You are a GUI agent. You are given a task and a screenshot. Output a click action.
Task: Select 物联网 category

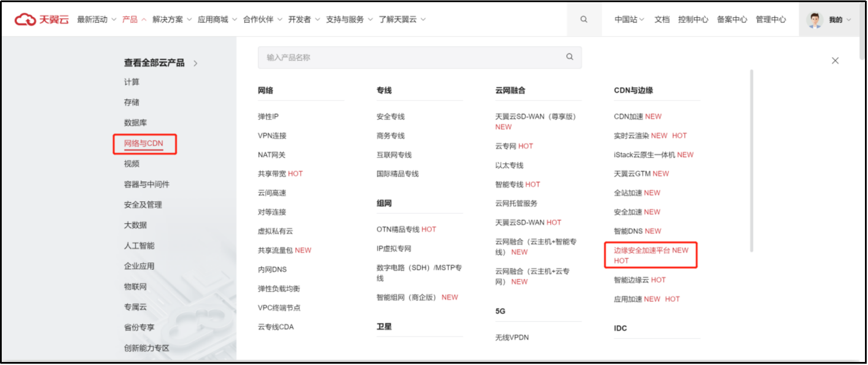click(135, 287)
